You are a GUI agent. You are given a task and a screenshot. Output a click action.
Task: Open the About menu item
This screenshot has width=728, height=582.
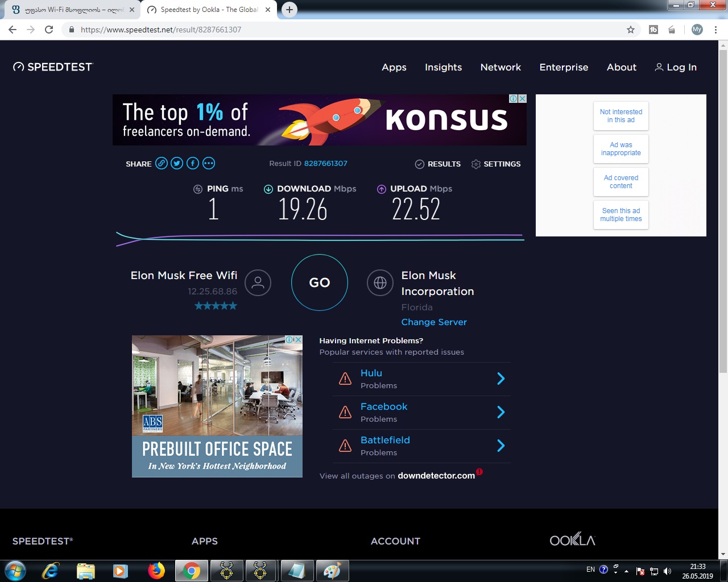click(622, 67)
